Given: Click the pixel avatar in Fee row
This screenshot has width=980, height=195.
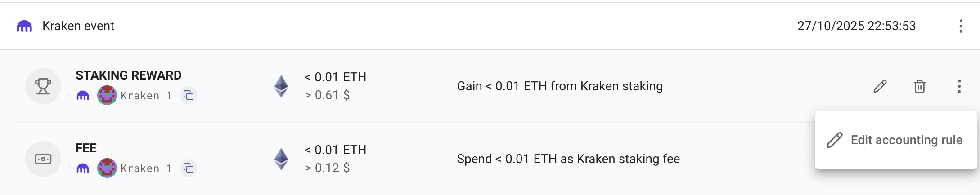Looking at the screenshot, I should 107,168.
